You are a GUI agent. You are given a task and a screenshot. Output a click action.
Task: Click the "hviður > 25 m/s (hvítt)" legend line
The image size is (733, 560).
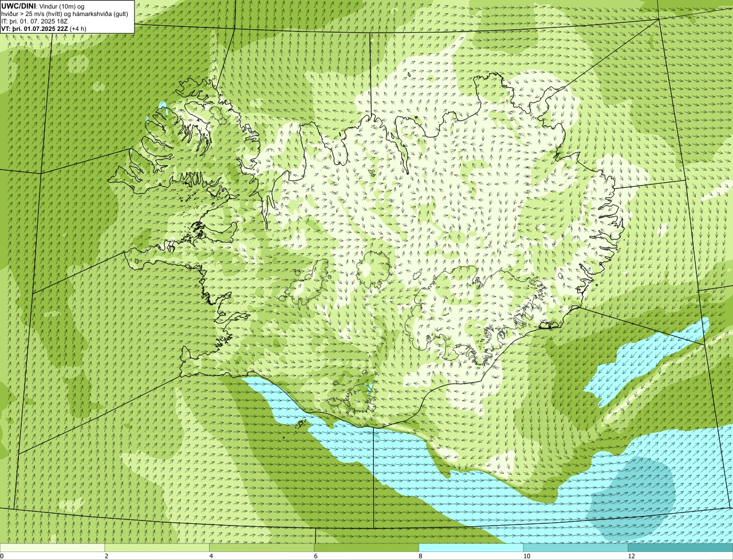click(x=65, y=14)
